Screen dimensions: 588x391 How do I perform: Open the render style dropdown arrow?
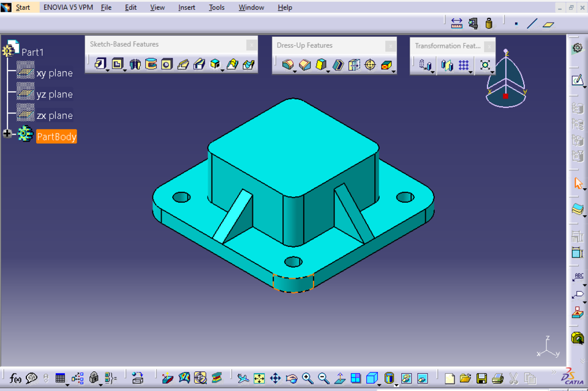[x=396, y=385]
